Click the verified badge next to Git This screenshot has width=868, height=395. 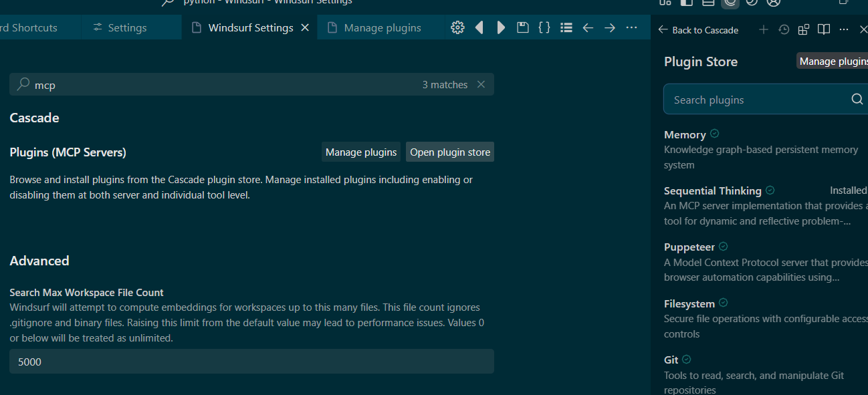pos(687,359)
